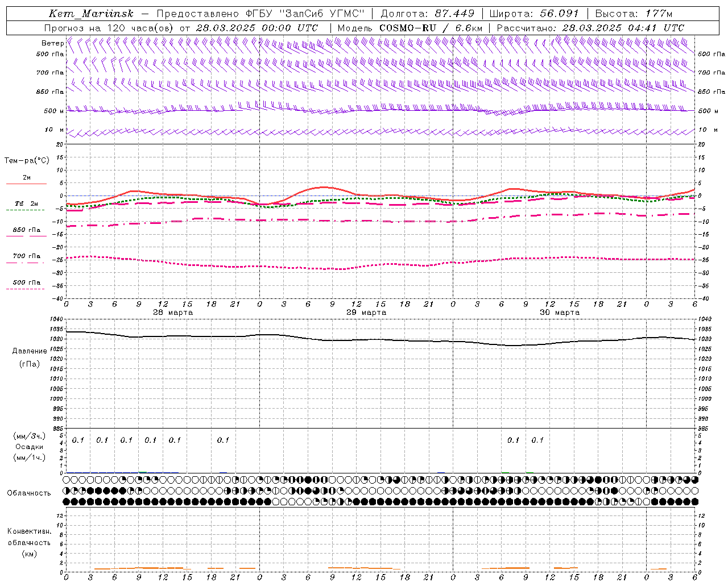The image size is (728, 582).
Task: Click the 28 марта date label
Action: (173, 312)
